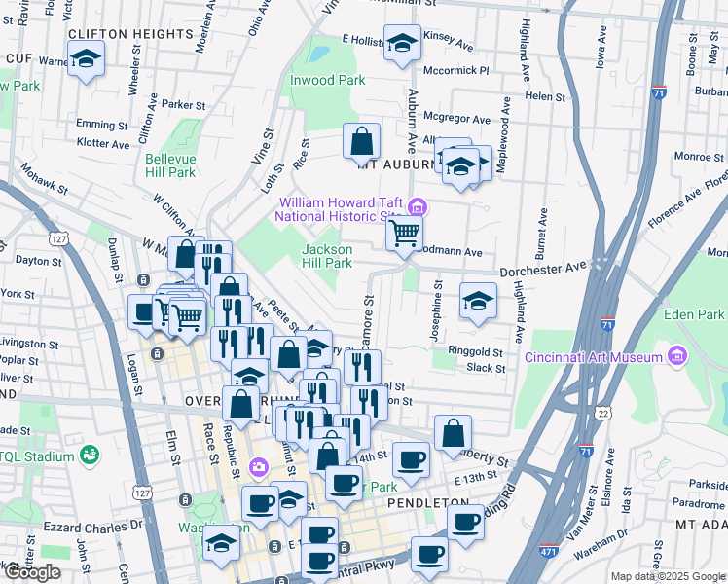Click the Ringgold St label

tap(475, 351)
